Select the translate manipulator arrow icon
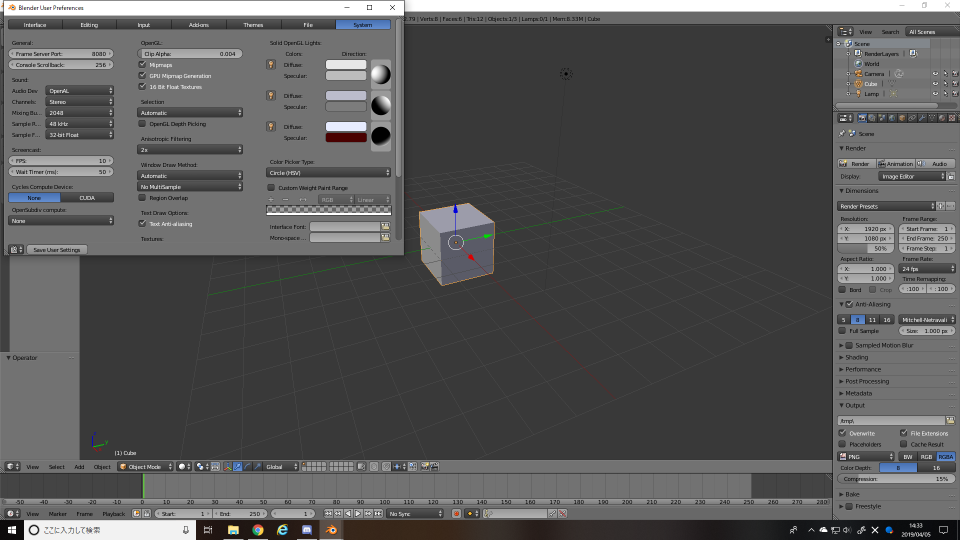The image size is (960, 540). tap(238, 467)
